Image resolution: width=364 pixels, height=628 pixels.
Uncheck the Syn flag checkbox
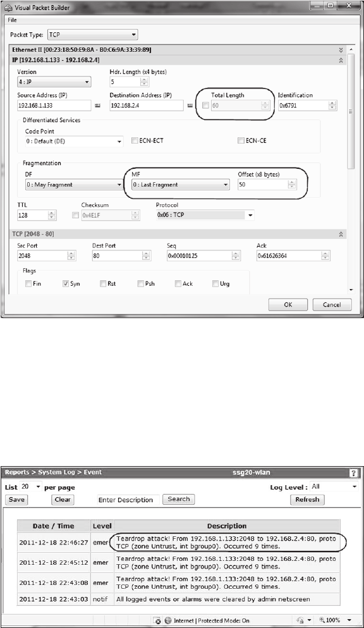[66, 283]
